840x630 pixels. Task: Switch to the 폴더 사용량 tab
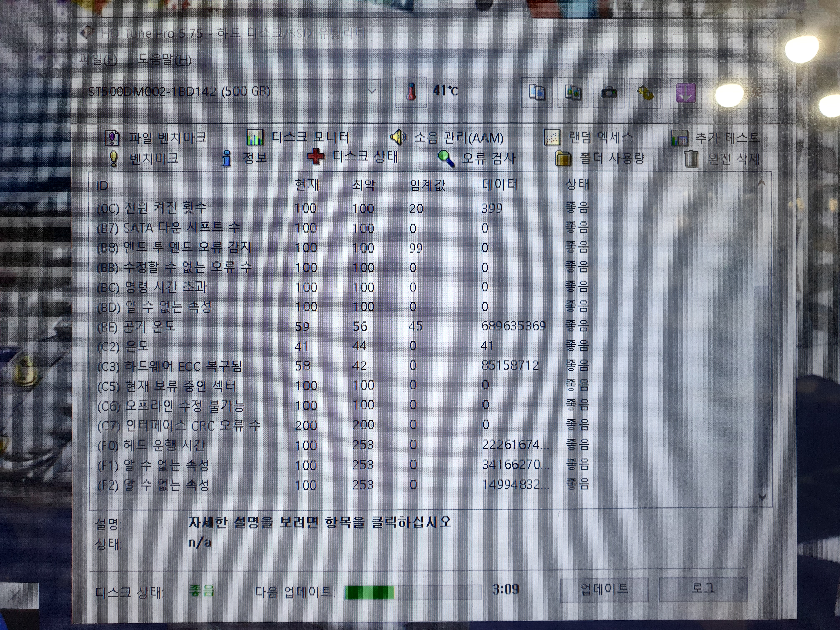pos(600,158)
